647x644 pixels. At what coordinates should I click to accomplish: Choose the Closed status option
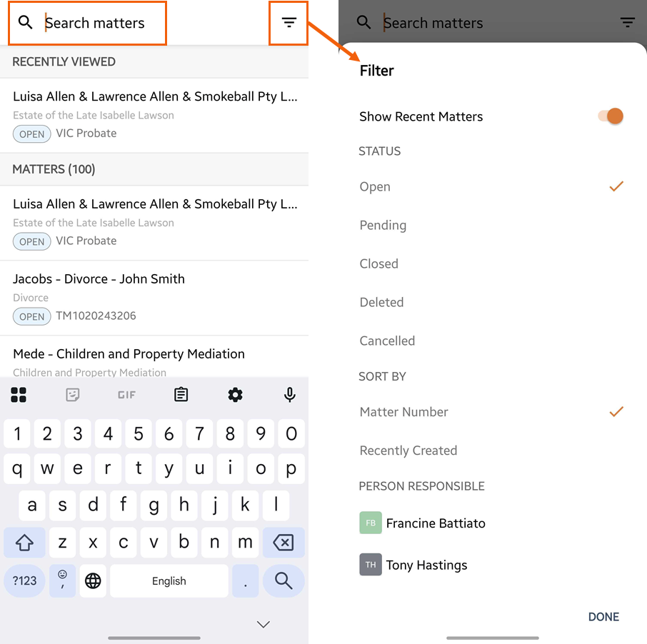[379, 264]
